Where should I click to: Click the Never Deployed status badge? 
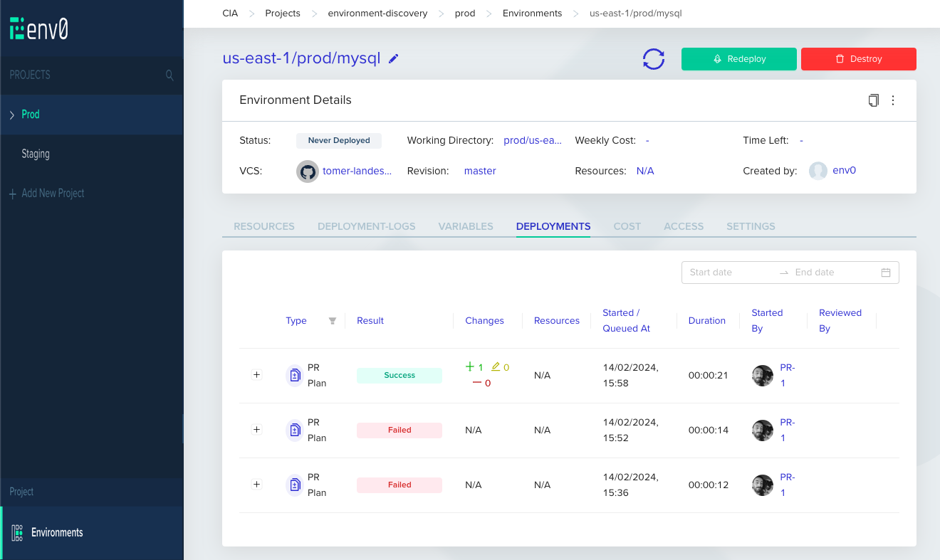coord(339,140)
